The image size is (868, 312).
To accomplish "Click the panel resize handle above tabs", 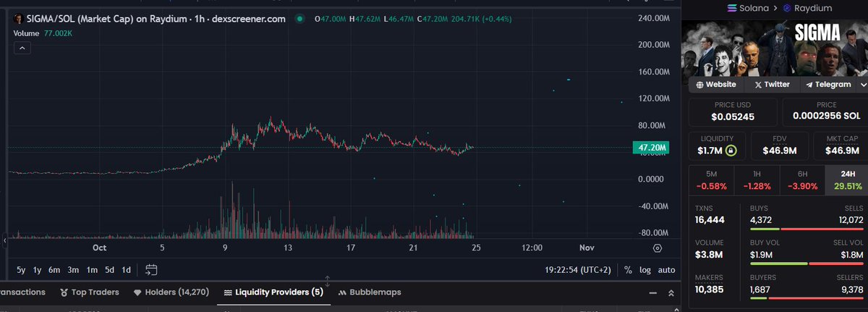I will [327, 281].
